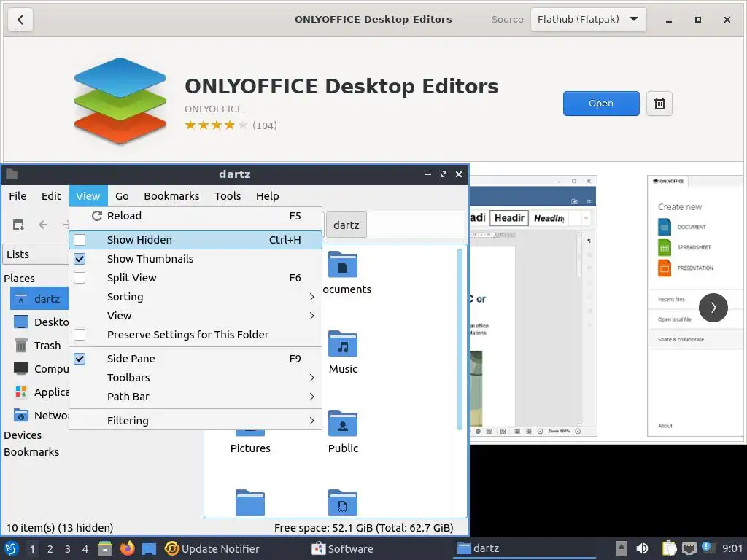The image size is (747, 560).
Task: Click the file manager vertical scrollbar
Action: (460, 339)
